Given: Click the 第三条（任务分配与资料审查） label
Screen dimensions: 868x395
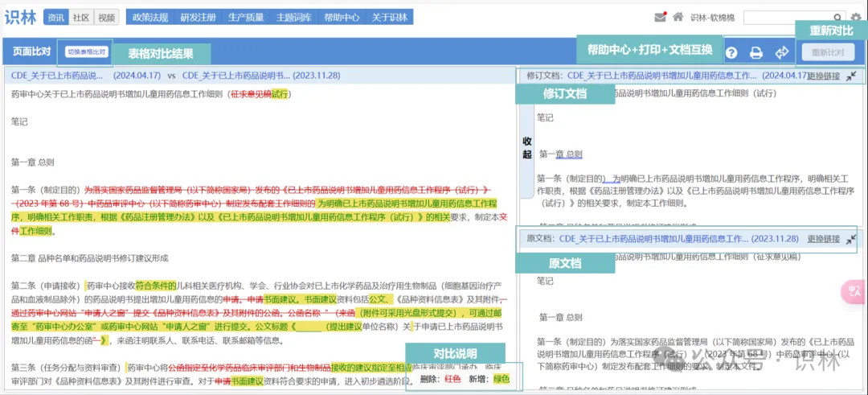Looking at the screenshot, I should 66,368.
